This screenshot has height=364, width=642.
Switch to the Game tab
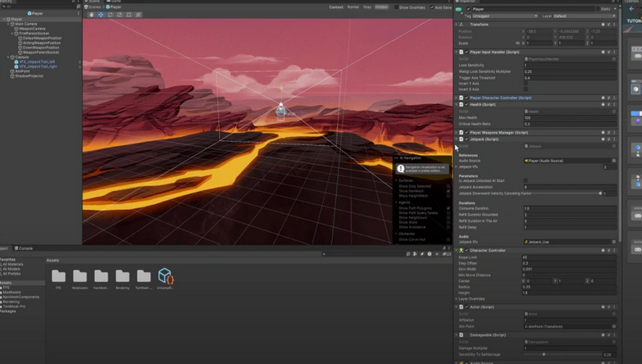coord(115,2)
